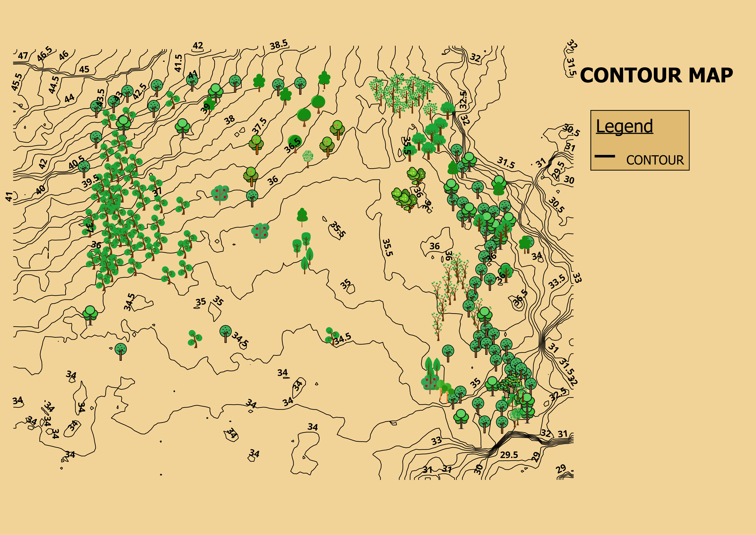The image size is (756, 535).
Task: Click the underlined Legend heading
Action: tap(624, 126)
